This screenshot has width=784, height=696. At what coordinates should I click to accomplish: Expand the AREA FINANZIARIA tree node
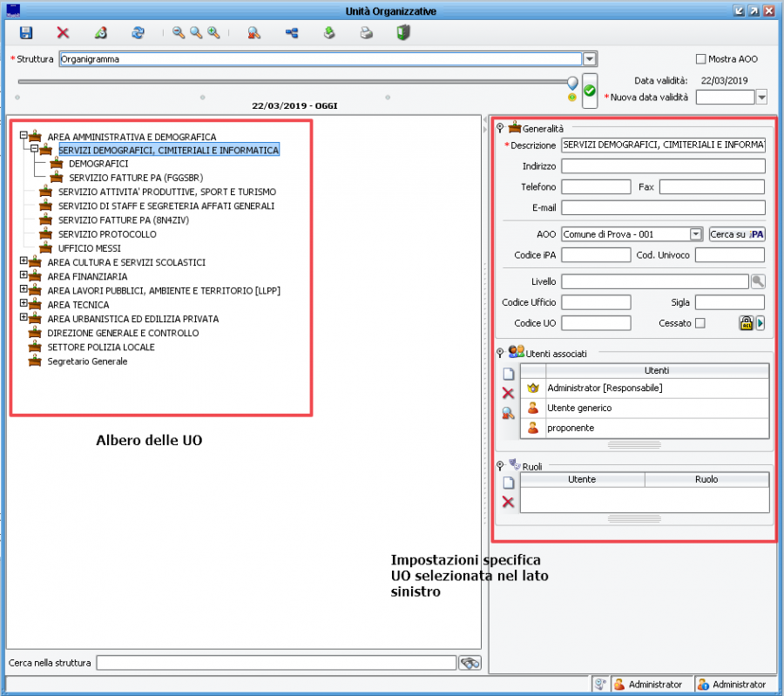[24, 276]
